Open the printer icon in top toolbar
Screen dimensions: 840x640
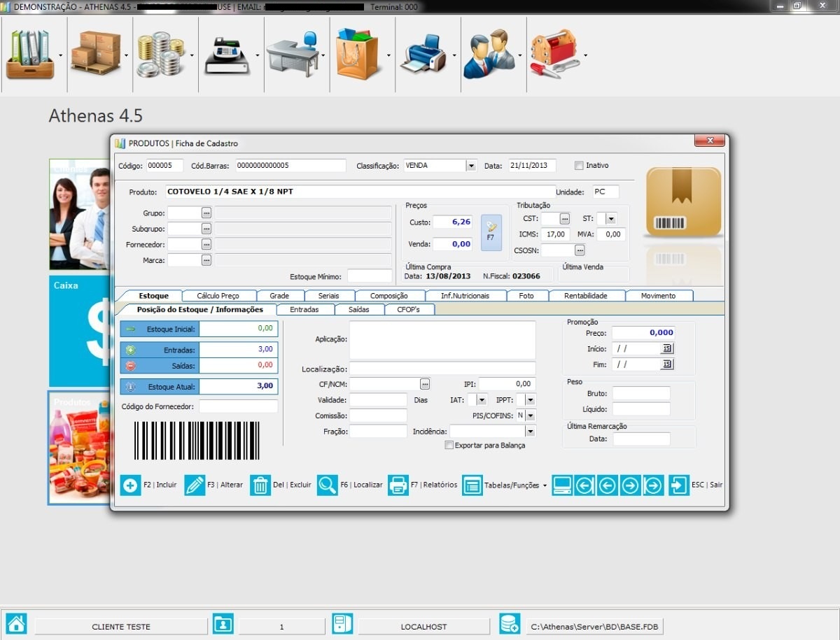423,55
